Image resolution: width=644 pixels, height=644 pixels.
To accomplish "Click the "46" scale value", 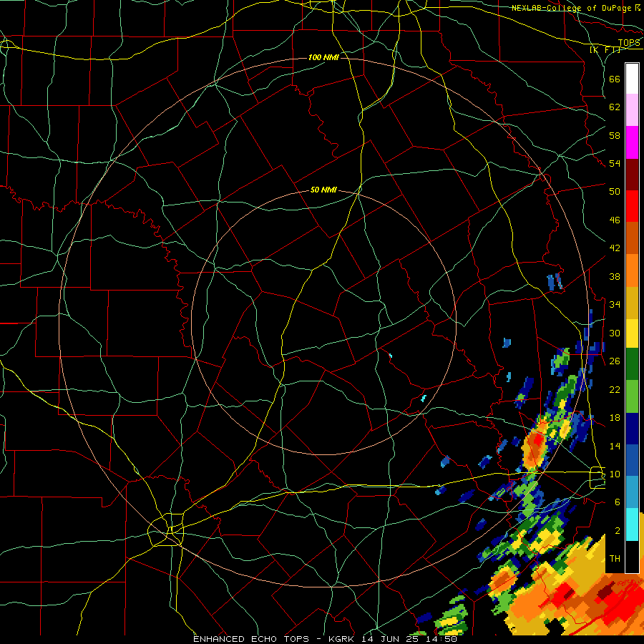I will 615,220.
